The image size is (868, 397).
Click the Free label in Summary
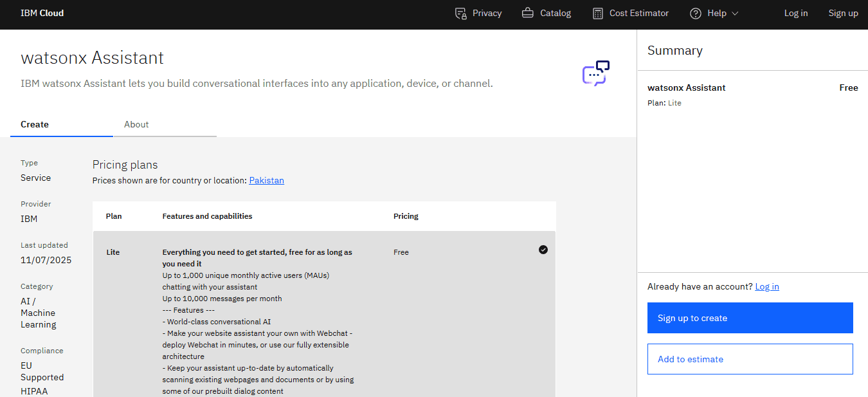point(849,88)
